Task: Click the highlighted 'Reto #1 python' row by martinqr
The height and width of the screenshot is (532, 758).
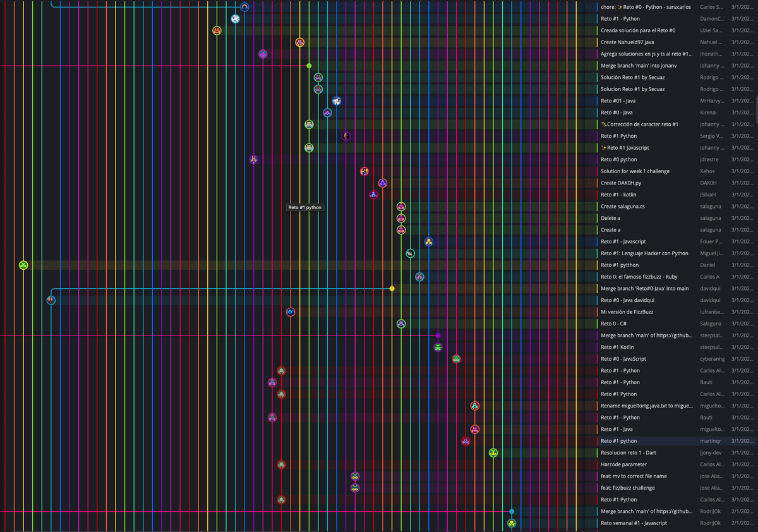Action: [x=632, y=440]
